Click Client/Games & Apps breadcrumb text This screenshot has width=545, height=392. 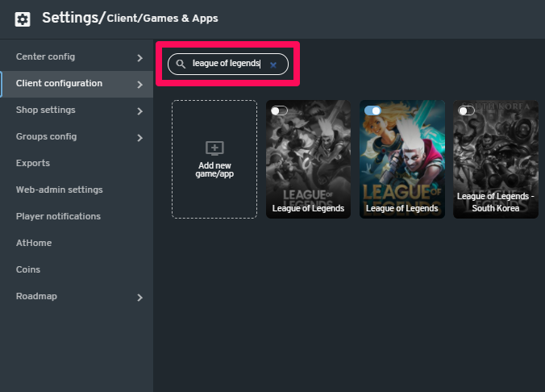coord(162,19)
